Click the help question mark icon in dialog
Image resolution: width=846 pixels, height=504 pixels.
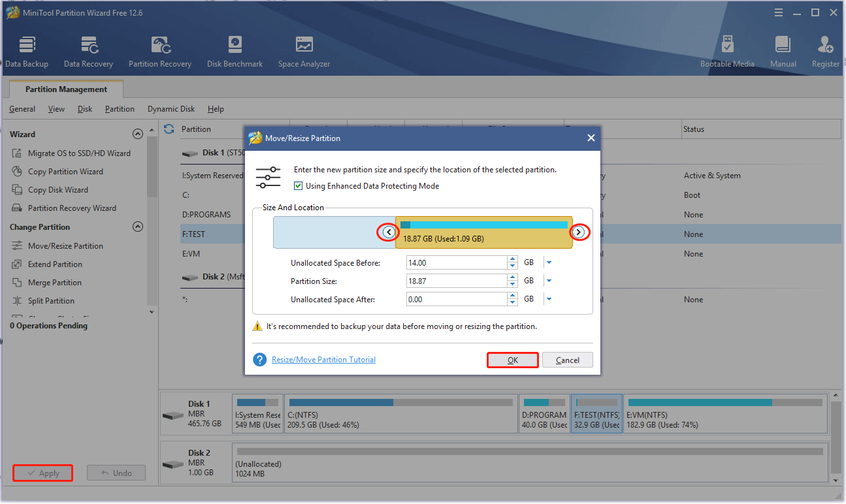pyautogui.click(x=260, y=360)
